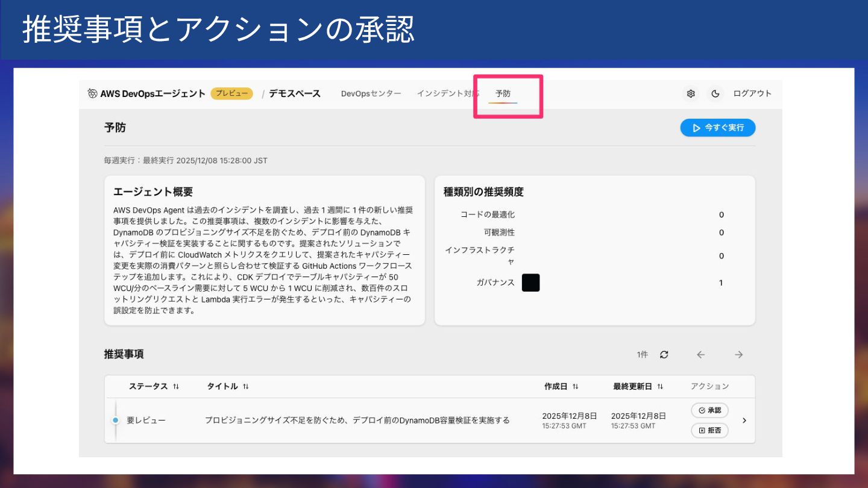The width and height of the screenshot is (868, 488).
Task: Click the プレビュー badge
Action: click(231, 93)
